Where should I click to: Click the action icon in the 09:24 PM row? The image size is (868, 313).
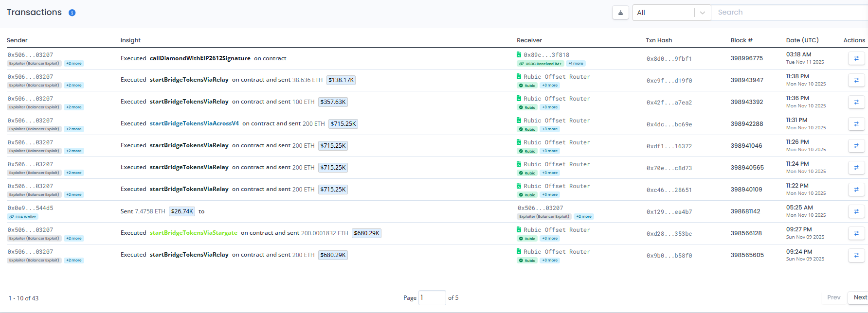tap(856, 255)
